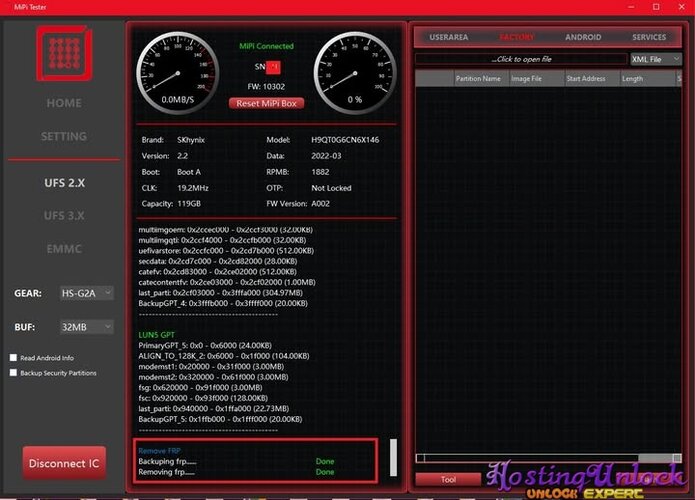Click the Start Address column header
The image size is (695, 500).
(592, 78)
